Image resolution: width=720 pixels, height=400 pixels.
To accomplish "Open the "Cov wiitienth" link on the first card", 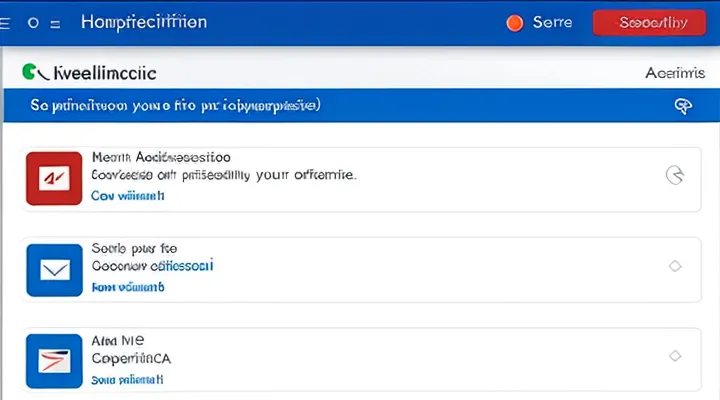I will (x=127, y=196).
